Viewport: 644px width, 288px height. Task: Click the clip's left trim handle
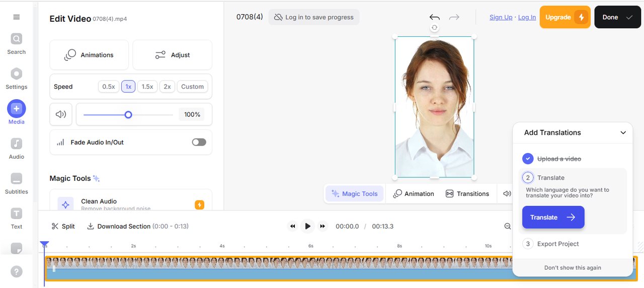tap(54, 269)
